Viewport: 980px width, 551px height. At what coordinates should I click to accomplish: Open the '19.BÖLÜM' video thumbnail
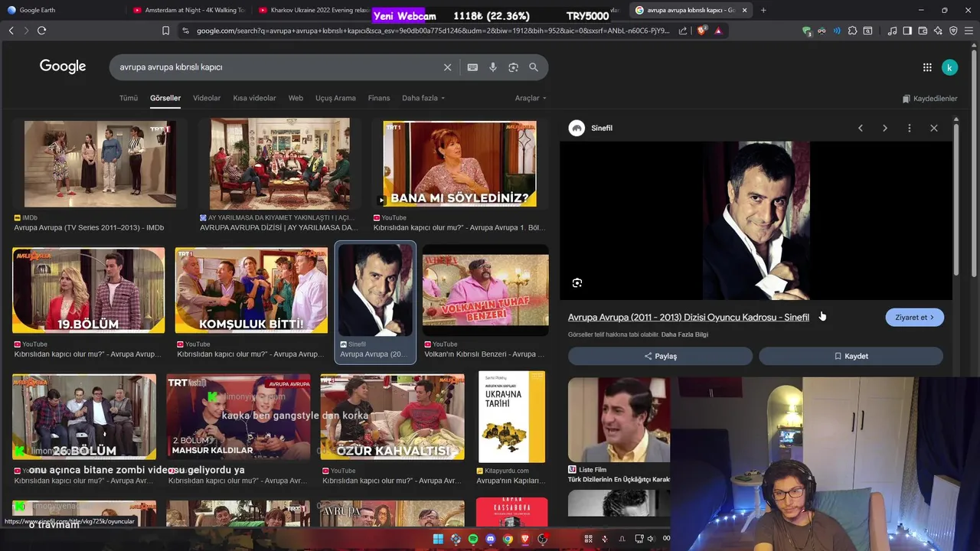[89, 290]
